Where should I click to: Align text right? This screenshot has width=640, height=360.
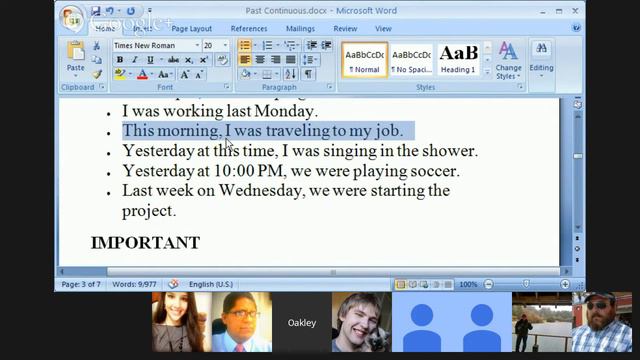276,60
